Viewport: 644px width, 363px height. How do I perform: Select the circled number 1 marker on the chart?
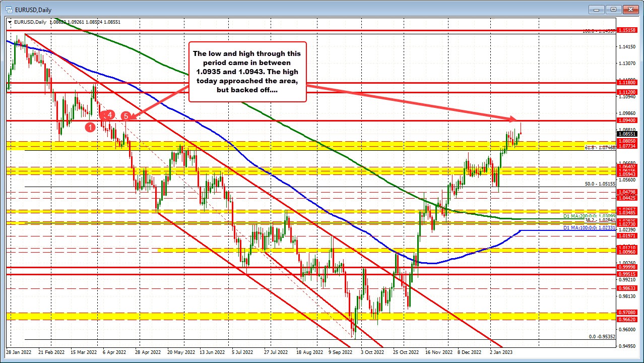(x=90, y=127)
